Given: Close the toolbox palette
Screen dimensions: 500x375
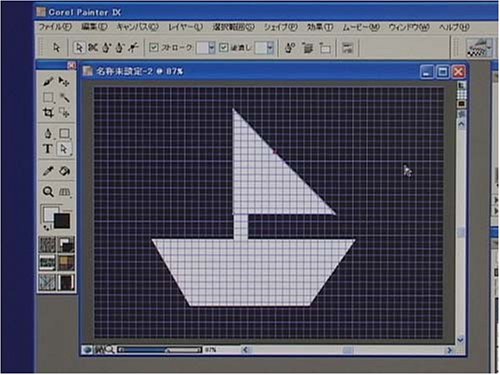Looking at the screenshot, I should click(71, 65).
